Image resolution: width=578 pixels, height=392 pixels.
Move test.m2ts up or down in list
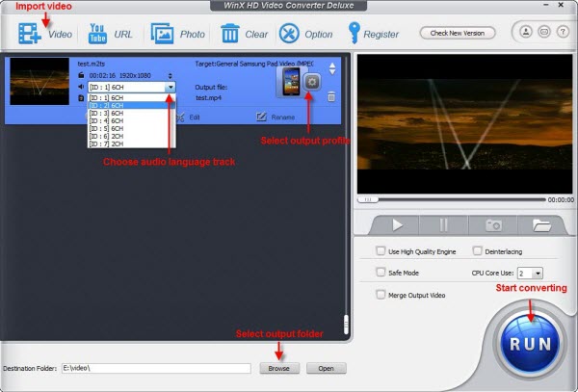[x=332, y=68]
